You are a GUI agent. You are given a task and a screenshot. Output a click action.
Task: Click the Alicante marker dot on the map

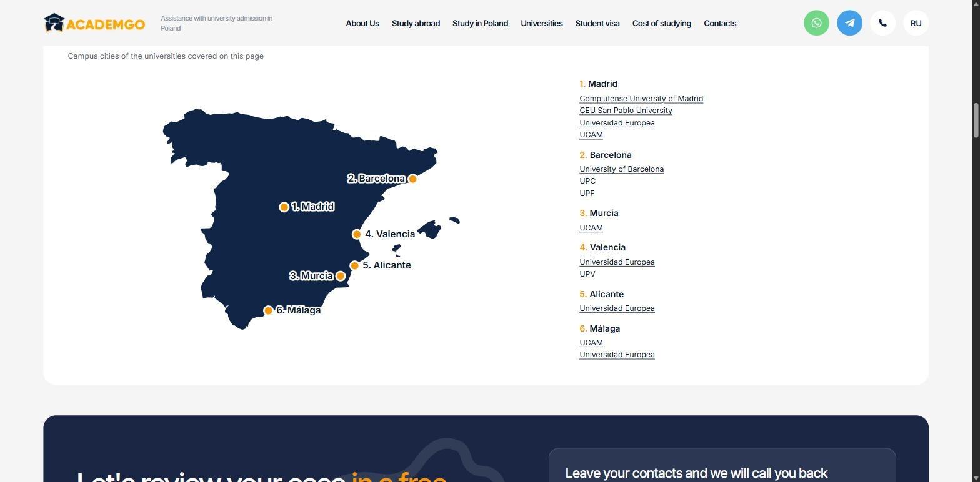(x=354, y=265)
